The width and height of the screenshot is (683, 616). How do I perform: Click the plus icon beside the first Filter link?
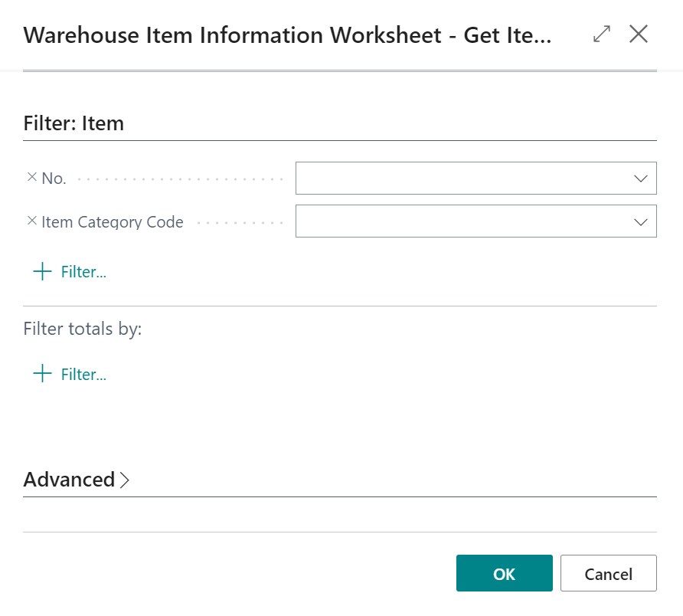pos(42,271)
